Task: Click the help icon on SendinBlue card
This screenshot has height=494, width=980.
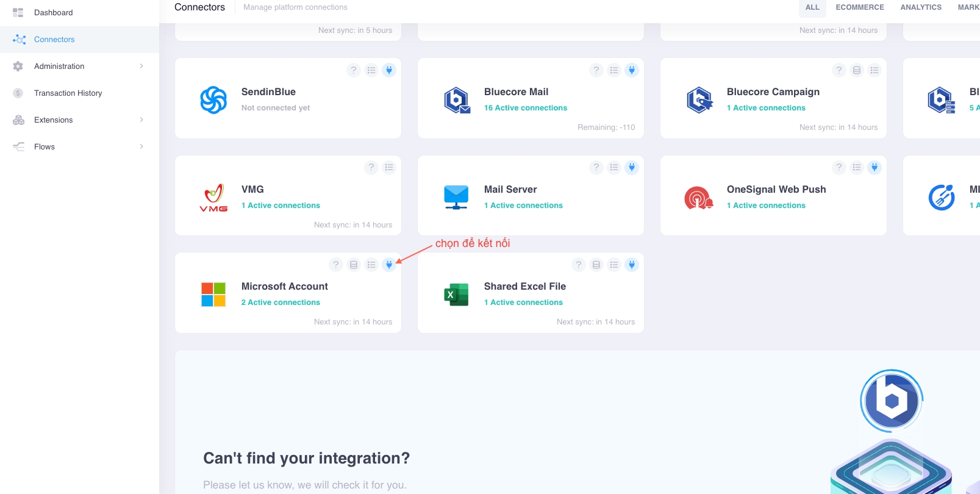Action: pos(354,70)
